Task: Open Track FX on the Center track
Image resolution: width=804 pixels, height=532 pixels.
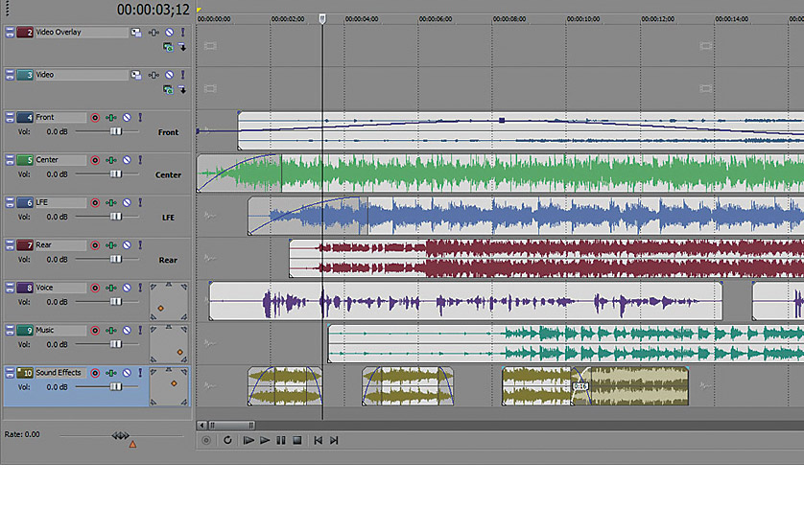Action: [x=111, y=160]
